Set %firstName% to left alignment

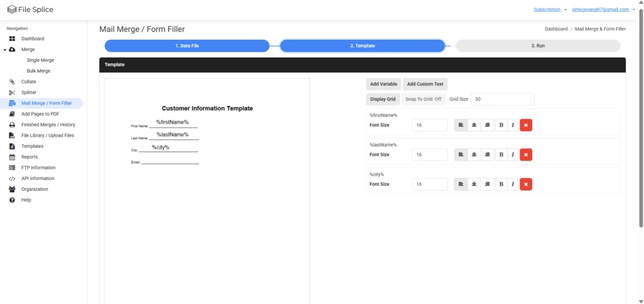[x=461, y=125]
